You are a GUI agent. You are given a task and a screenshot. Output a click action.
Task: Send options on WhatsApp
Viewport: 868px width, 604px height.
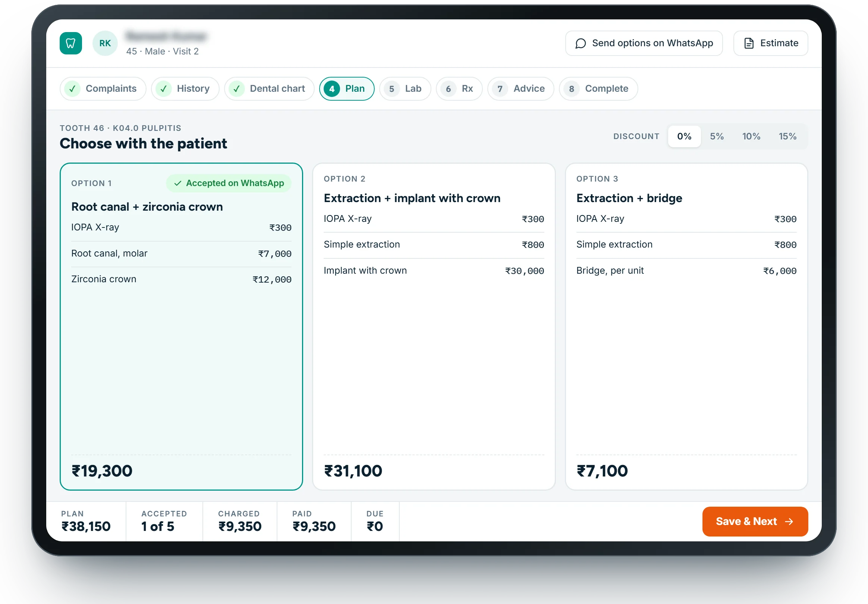(644, 44)
